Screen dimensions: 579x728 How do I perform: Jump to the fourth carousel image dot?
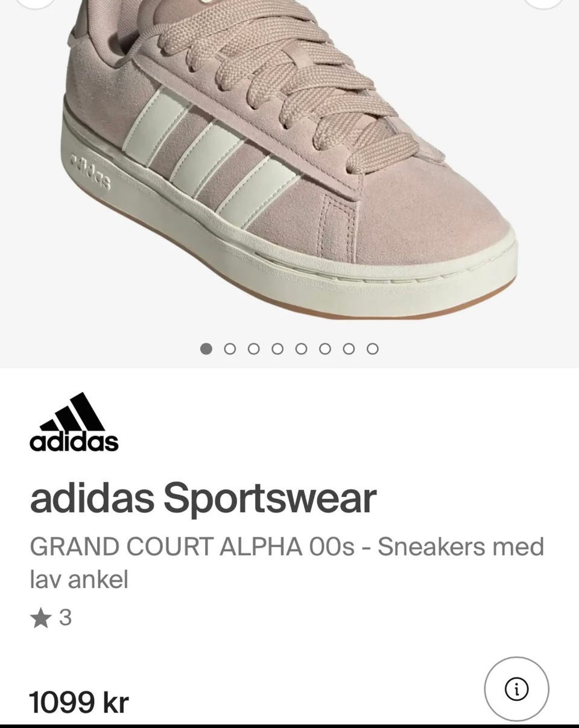tap(277, 349)
